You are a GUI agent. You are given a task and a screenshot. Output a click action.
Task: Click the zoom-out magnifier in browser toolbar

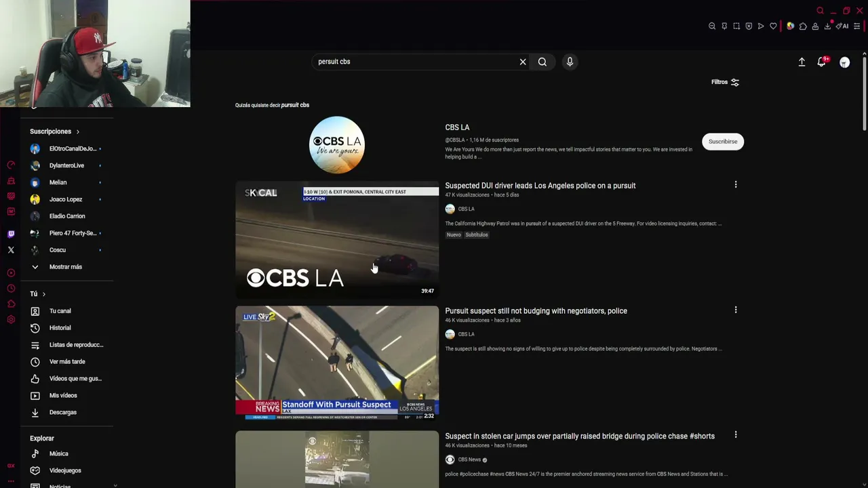click(712, 26)
